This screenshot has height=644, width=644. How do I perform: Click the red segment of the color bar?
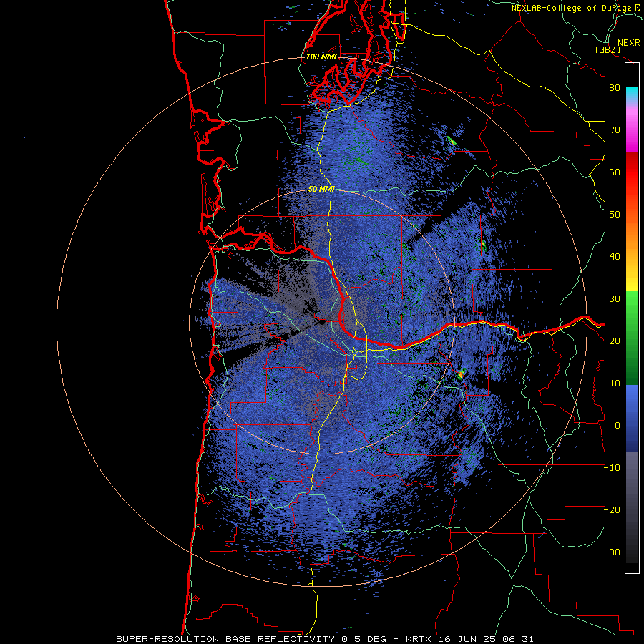(x=632, y=172)
